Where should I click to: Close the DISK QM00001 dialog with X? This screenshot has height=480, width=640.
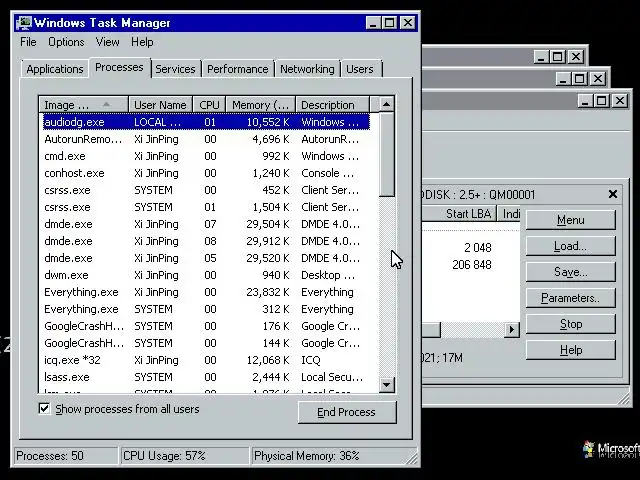(613, 194)
